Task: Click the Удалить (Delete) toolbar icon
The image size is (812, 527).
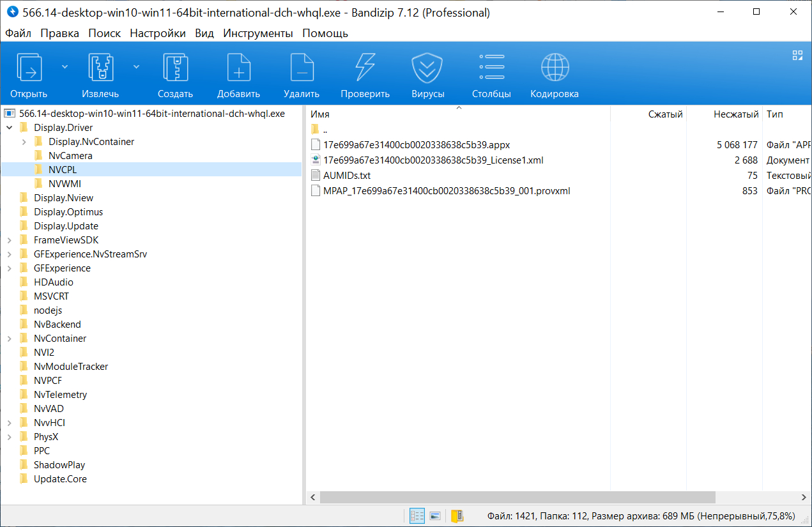Action: tap(302, 66)
